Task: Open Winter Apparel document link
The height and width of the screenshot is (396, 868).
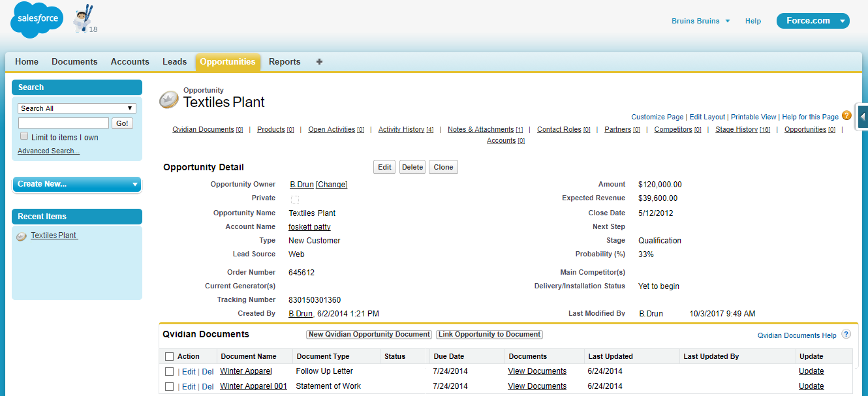Action: [x=245, y=371]
